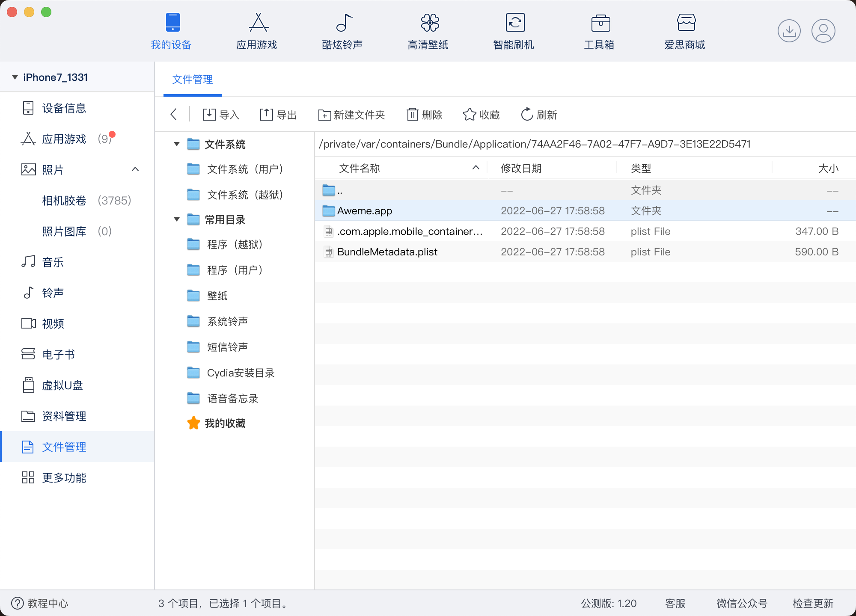This screenshot has width=856, height=616.
Task: Select 铃声 in the sidebar
Action: click(77, 293)
